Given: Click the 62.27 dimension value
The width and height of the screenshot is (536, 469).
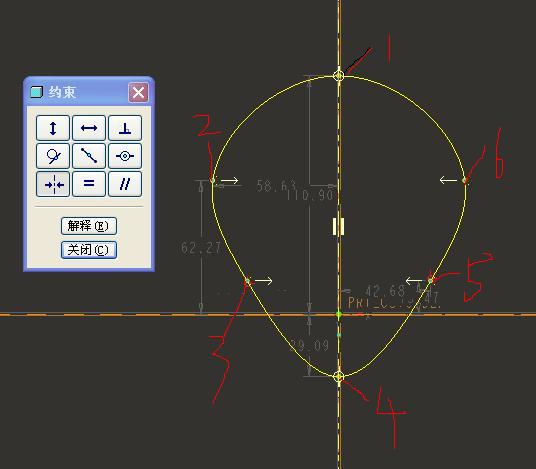Looking at the screenshot, I should [x=201, y=248].
